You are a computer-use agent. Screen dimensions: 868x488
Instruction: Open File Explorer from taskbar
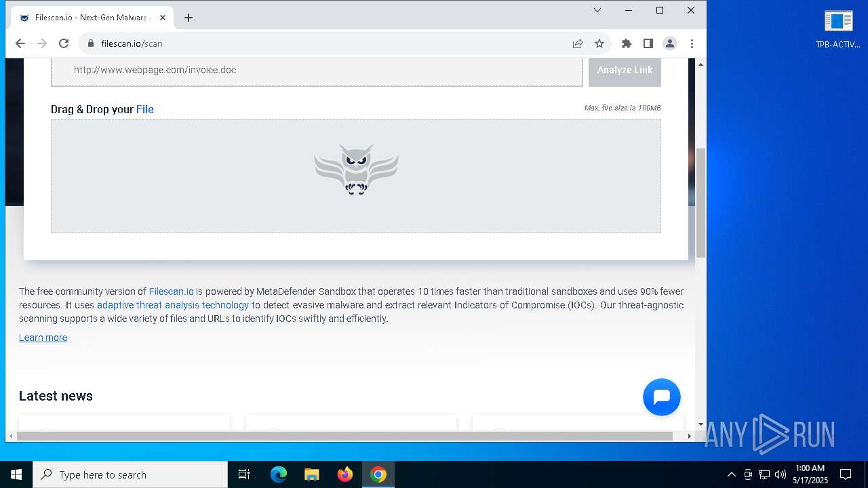311,474
